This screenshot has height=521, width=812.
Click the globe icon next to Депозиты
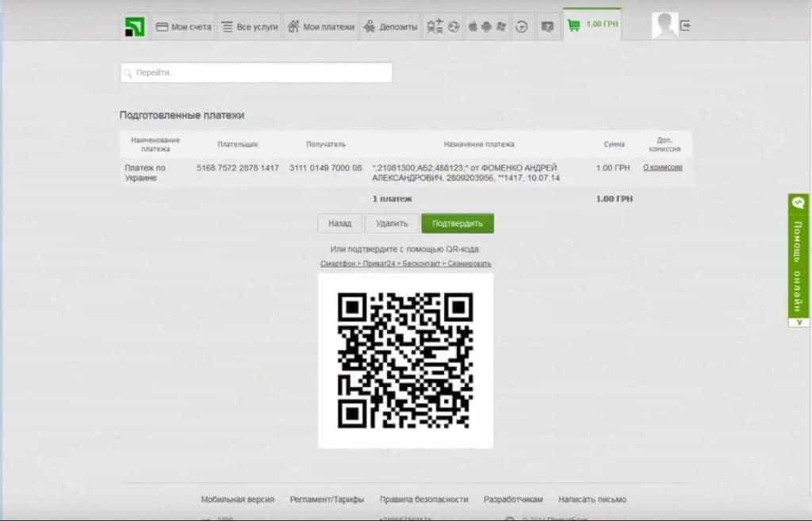click(454, 25)
